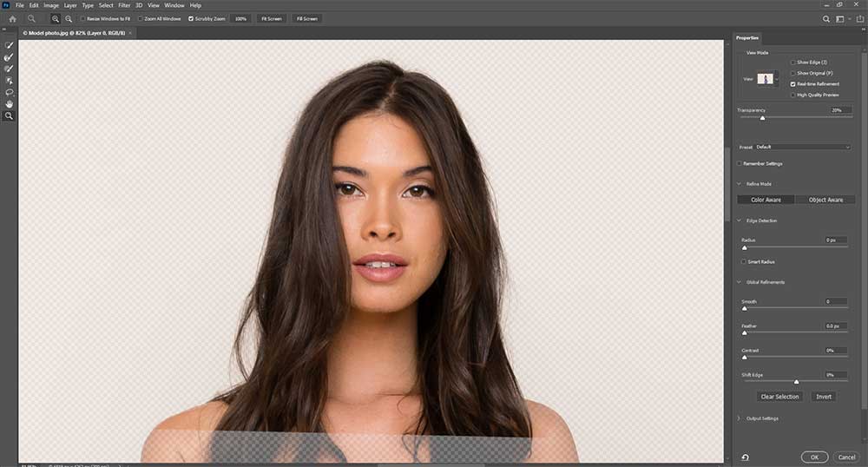Click the Transparency slider handle
The height and width of the screenshot is (467, 868).
762,118
